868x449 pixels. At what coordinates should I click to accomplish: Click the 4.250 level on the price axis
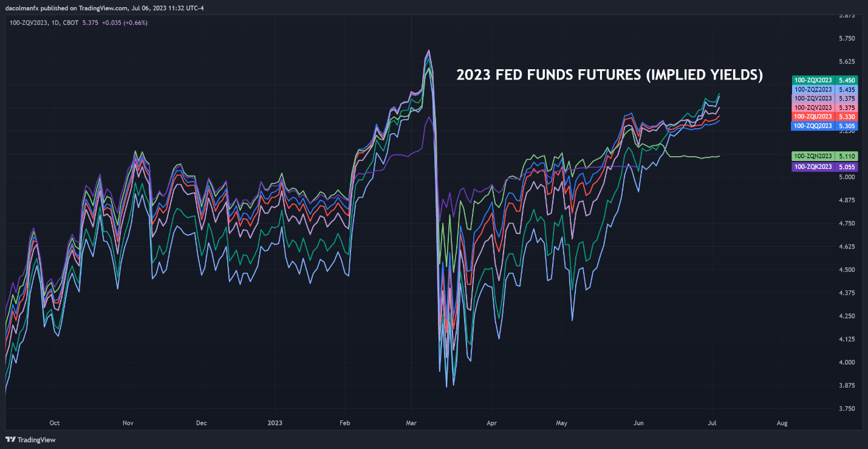point(846,316)
